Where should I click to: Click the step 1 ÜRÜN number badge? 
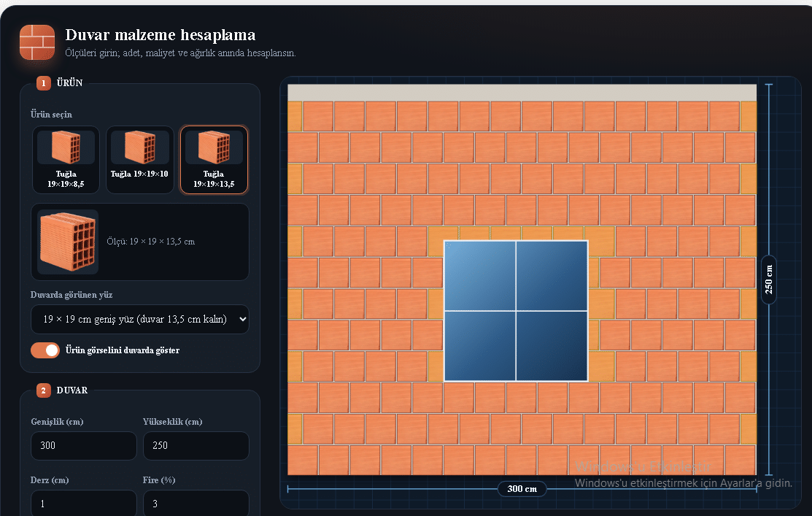[44, 83]
